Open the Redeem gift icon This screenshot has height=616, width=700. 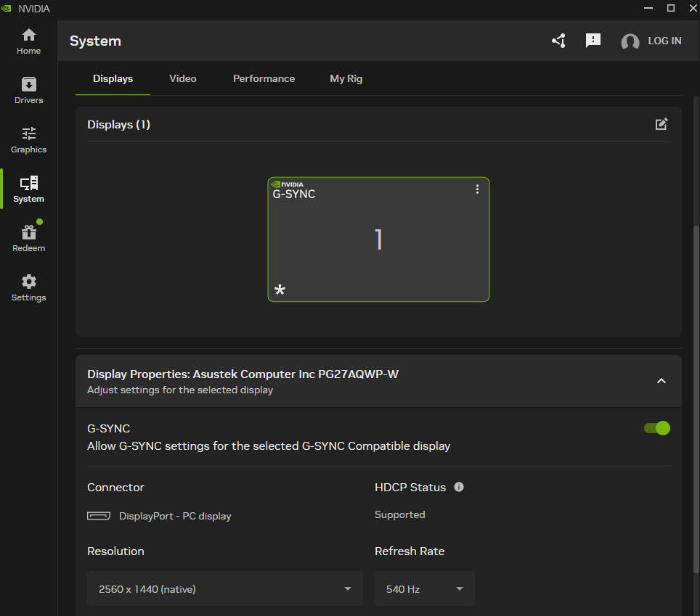[x=28, y=239]
